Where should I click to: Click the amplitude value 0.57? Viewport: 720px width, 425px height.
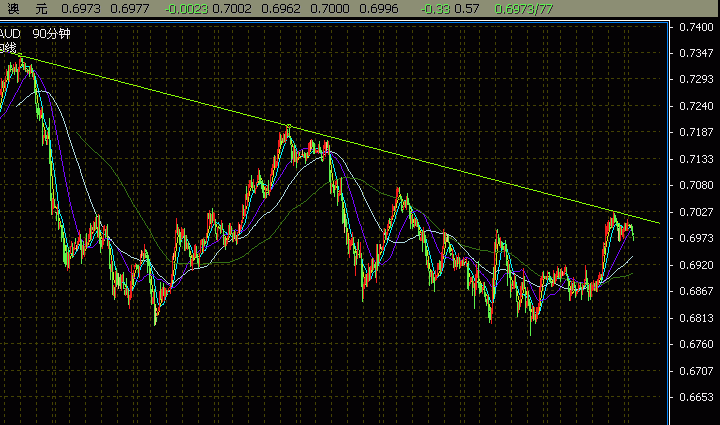467,9
